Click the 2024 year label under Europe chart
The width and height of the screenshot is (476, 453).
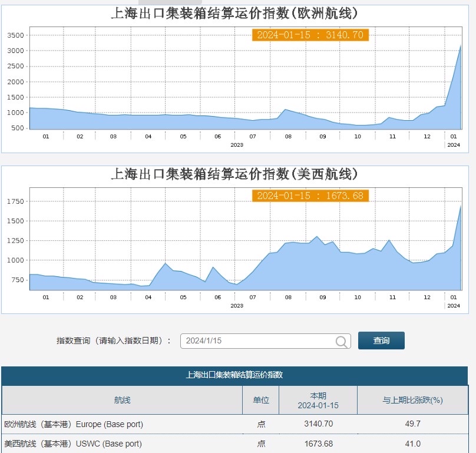(454, 145)
